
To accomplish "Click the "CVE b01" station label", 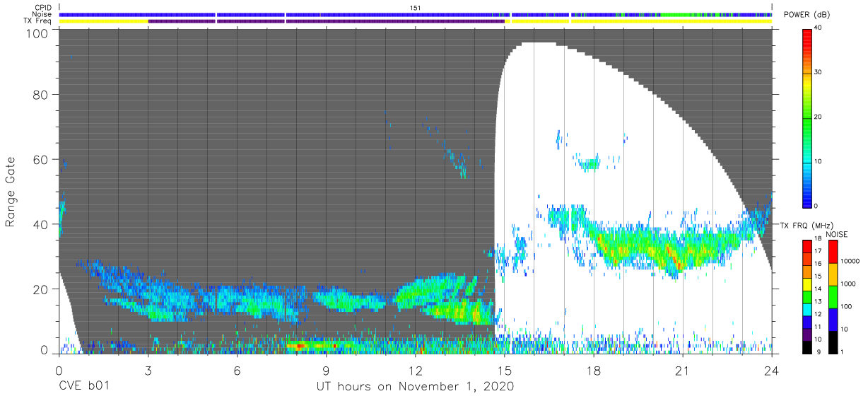I will click(83, 387).
